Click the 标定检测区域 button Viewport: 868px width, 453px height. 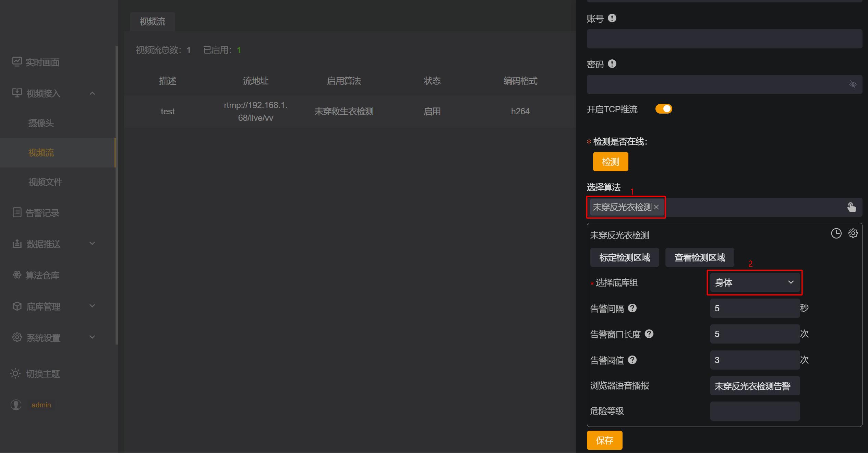tap(624, 258)
